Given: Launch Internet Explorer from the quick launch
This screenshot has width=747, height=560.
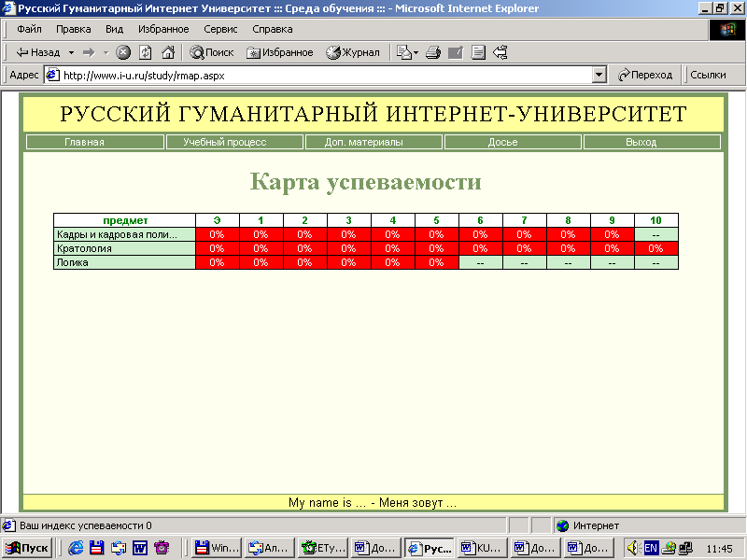Looking at the screenshot, I should tap(76, 548).
